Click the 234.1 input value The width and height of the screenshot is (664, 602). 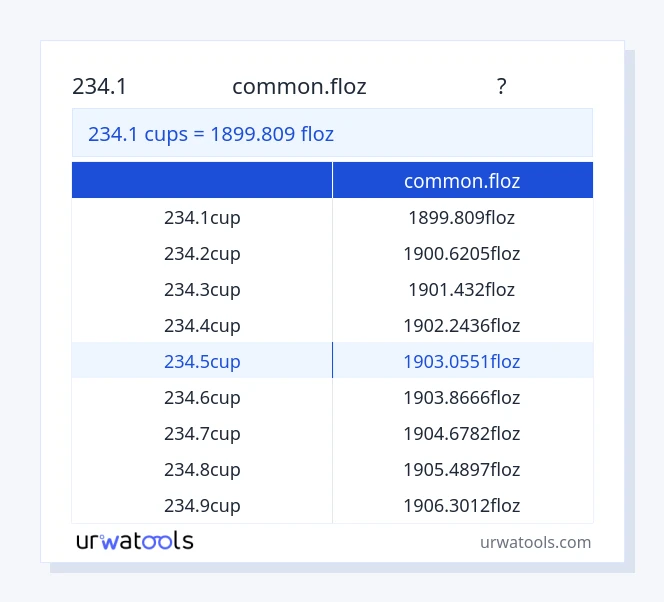click(100, 87)
